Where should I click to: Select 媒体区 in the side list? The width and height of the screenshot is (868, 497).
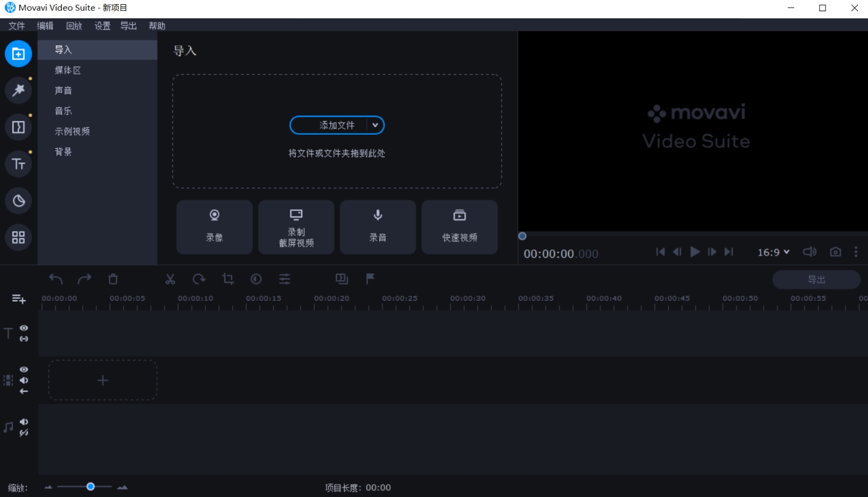coord(97,70)
